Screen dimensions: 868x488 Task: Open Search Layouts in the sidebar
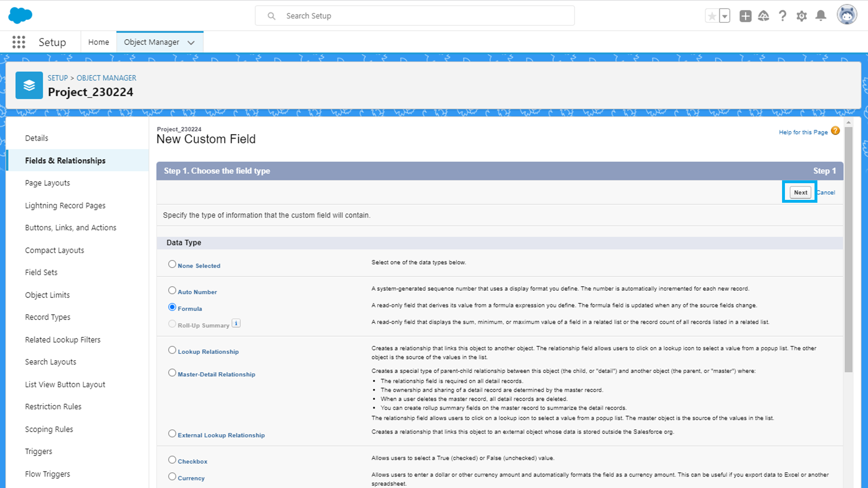coord(51,362)
